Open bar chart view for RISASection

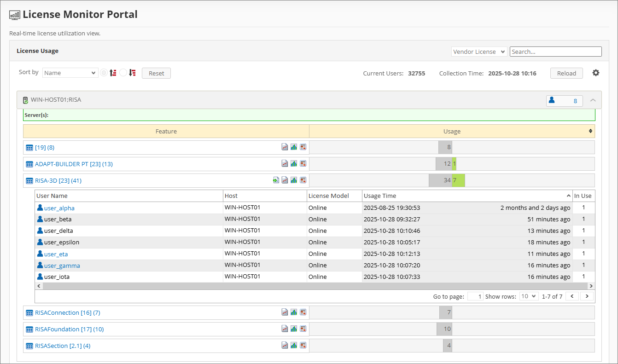[294, 345]
